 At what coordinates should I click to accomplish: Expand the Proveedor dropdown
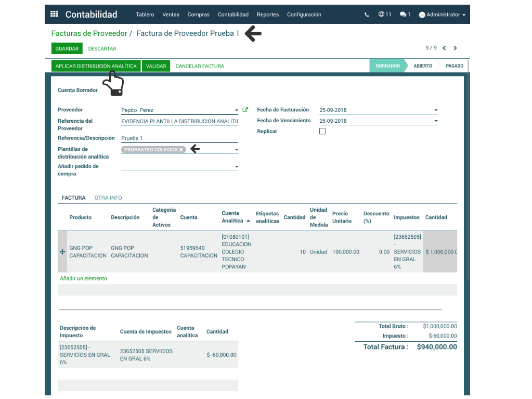pos(236,111)
